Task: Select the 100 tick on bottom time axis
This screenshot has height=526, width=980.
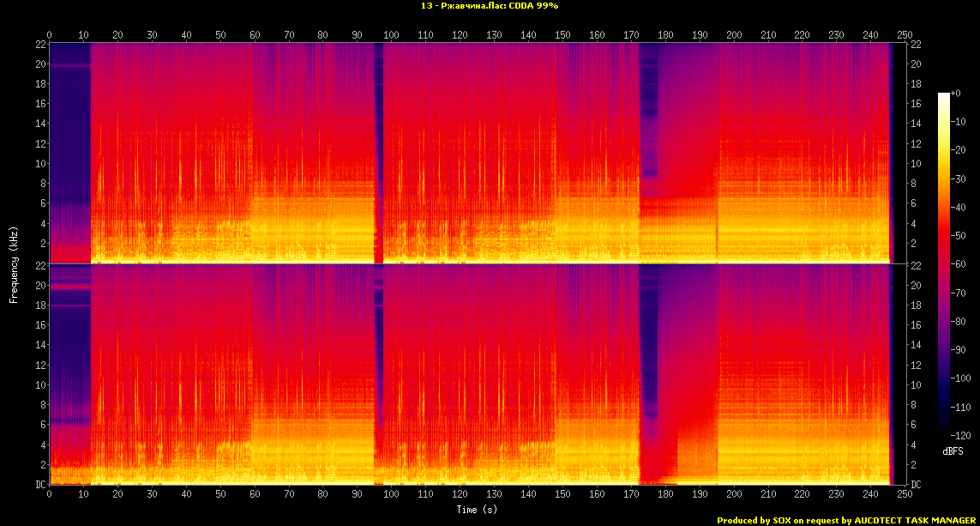Action: coord(391,495)
